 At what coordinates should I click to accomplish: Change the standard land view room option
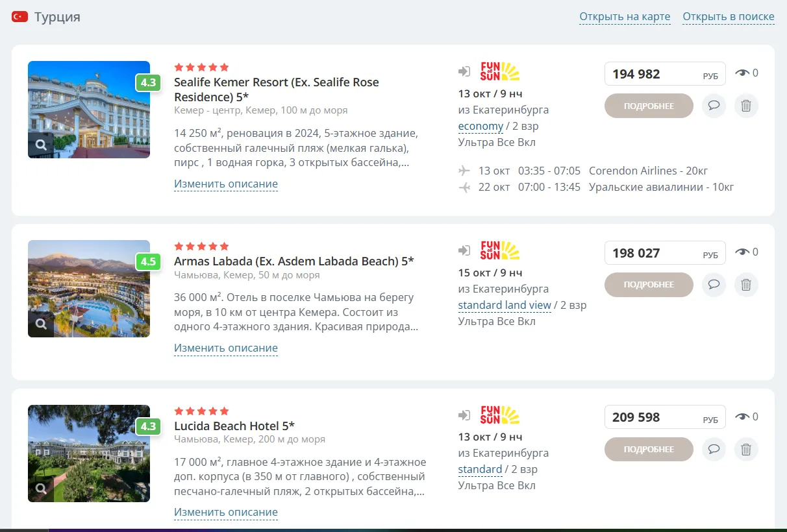[x=505, y=305]
